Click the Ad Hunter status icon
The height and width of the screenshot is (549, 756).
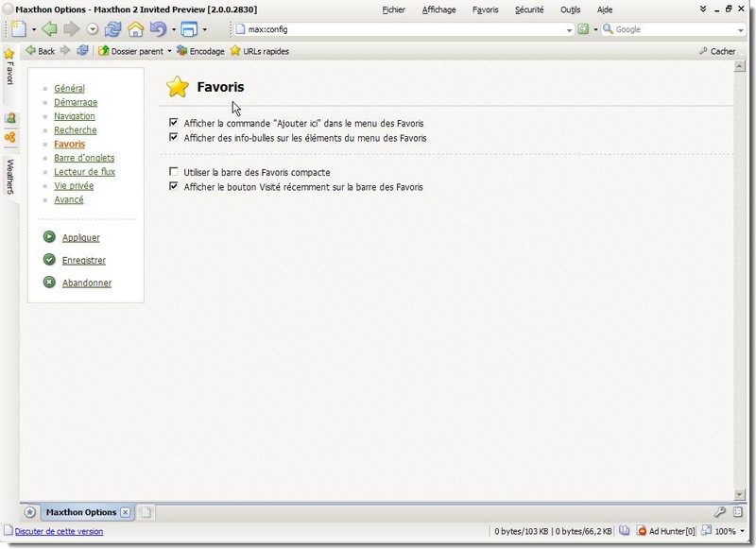click(x=642, y=531)
